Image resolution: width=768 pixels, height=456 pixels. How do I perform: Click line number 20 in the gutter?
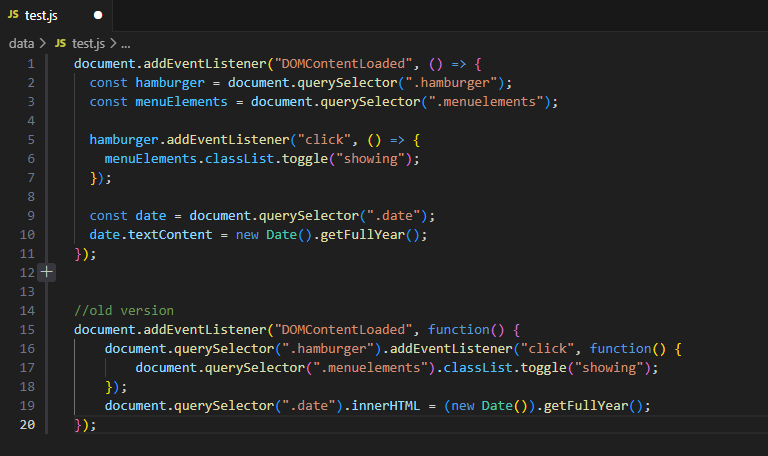click(x=27, y=425)
